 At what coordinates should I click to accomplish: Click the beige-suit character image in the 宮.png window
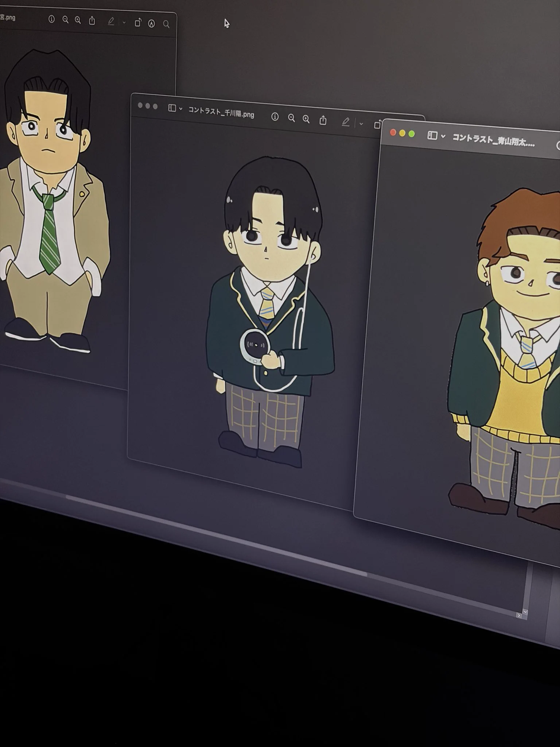pyautogui.click(x=55, y=201)
